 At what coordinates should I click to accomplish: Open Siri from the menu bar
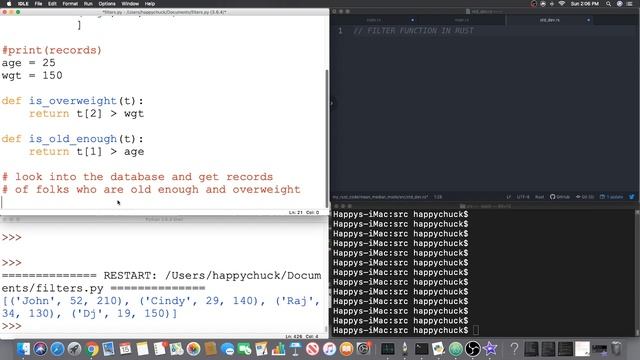(x=619, y=4)
